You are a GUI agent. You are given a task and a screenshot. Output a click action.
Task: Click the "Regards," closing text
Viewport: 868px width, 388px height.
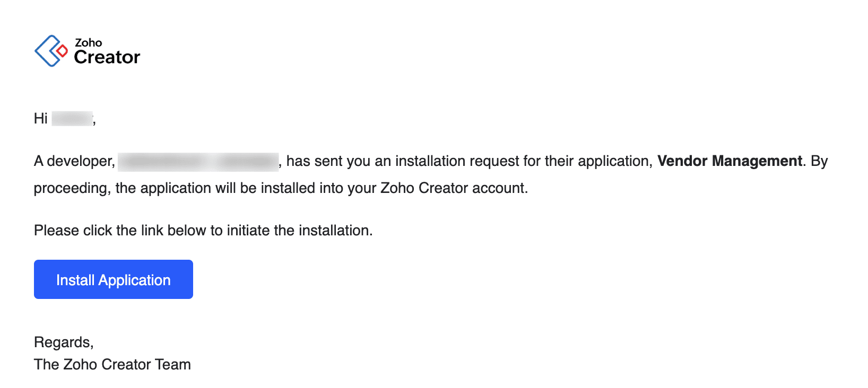click(64, 342)
